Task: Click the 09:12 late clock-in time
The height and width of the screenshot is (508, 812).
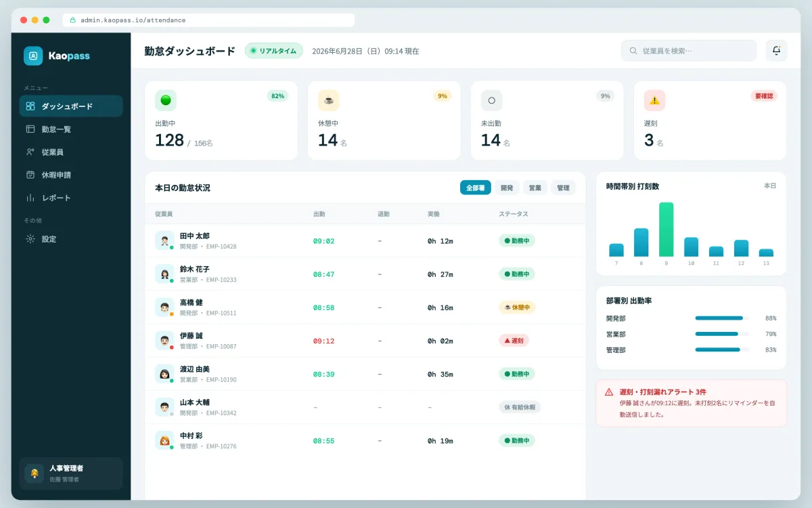Action: pos(323,341)
